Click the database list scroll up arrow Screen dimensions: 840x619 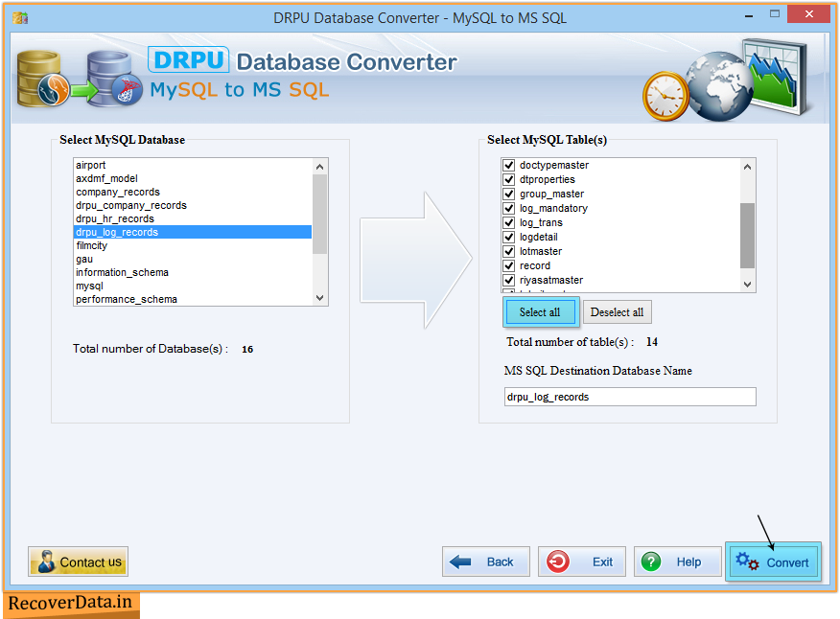(x=320, y=167)
